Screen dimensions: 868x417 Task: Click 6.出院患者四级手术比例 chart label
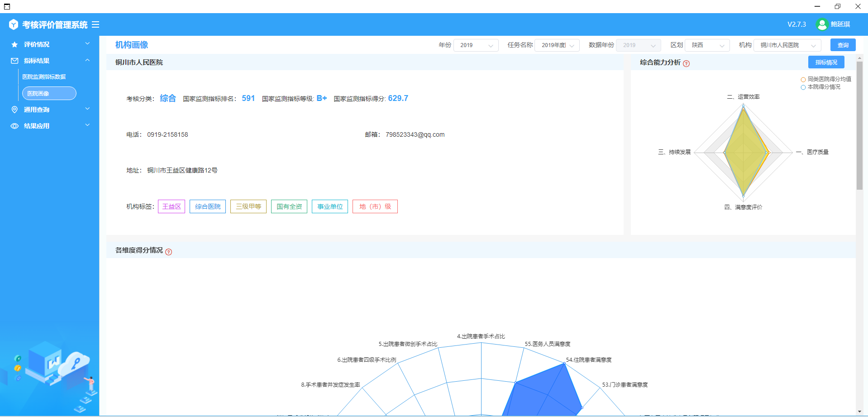tap(367, 360)
